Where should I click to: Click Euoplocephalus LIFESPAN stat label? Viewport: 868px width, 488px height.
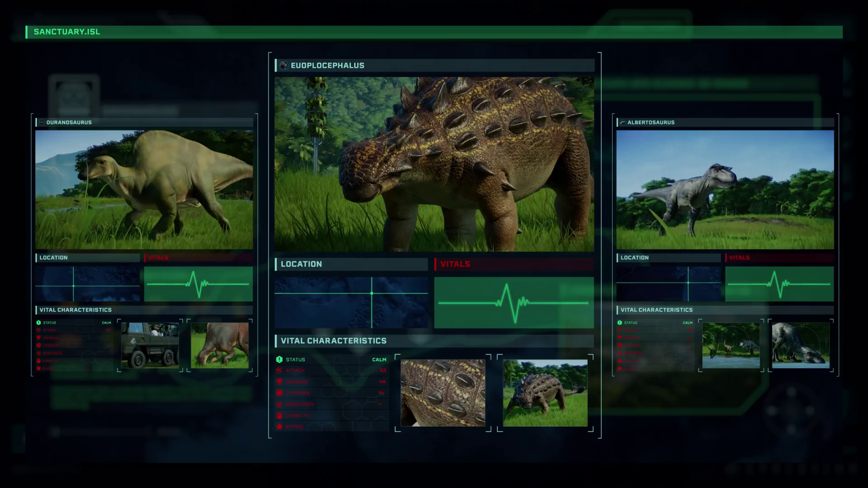(x=297, y=393)
